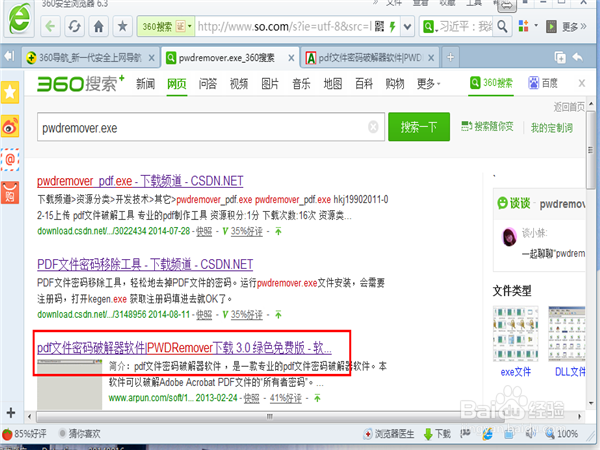The height and width of the screenshot is (450, 600).
Task: Clear the search query with X icon
Action: [x=373, y=127]
